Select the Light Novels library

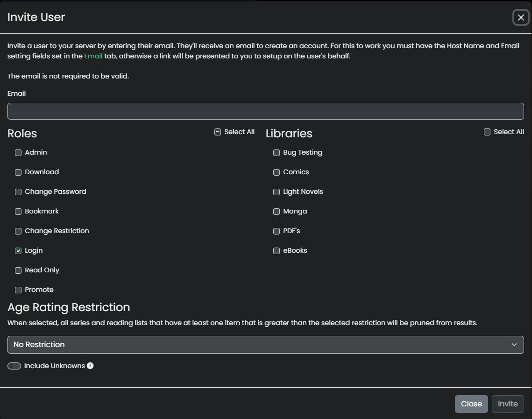[x=277, y=192]
